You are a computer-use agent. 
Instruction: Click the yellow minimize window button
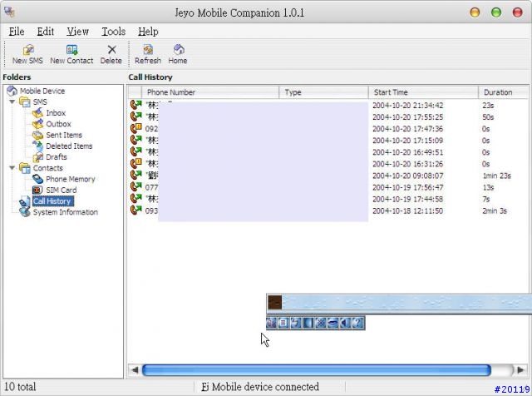475,12
